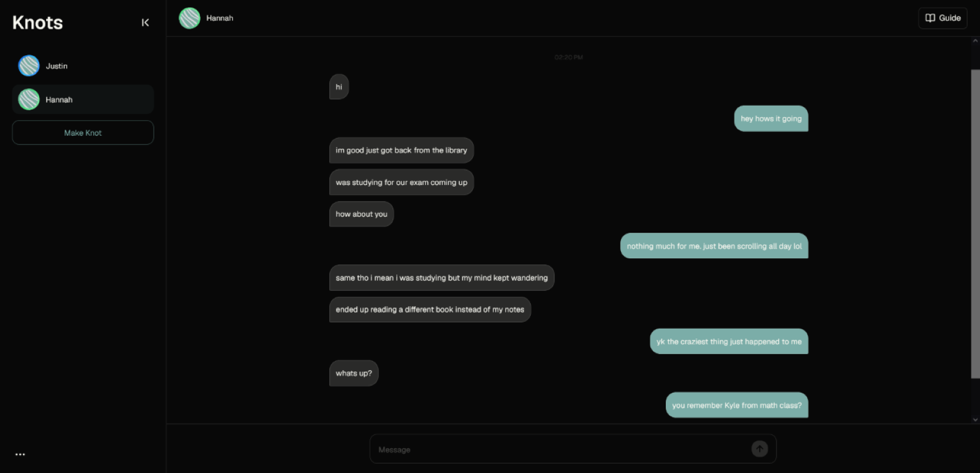
Task: Open the three-dots more options menu
Action: click(20, 454)
